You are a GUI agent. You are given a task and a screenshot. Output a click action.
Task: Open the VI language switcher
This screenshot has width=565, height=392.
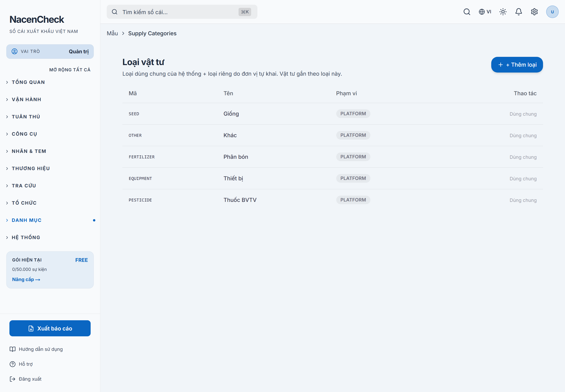pos(485,12)
